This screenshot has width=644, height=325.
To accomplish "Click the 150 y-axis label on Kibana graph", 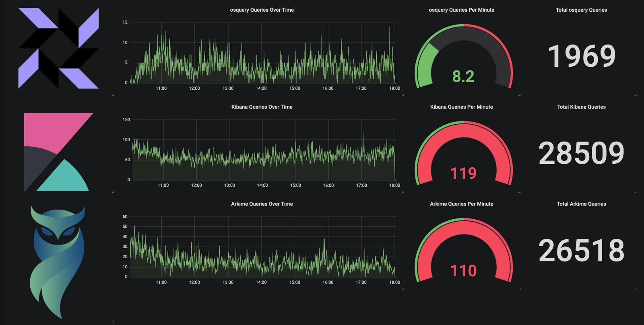I will (x=126, y=120).
